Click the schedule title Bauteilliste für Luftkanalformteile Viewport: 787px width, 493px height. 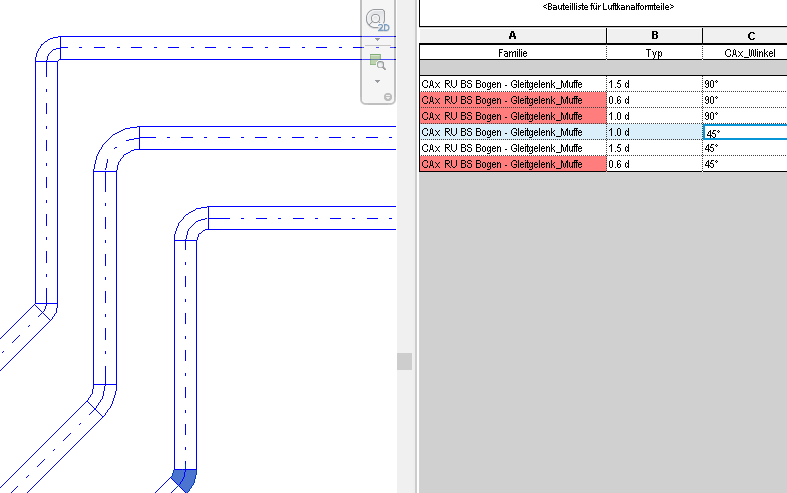tap(601, 8)
